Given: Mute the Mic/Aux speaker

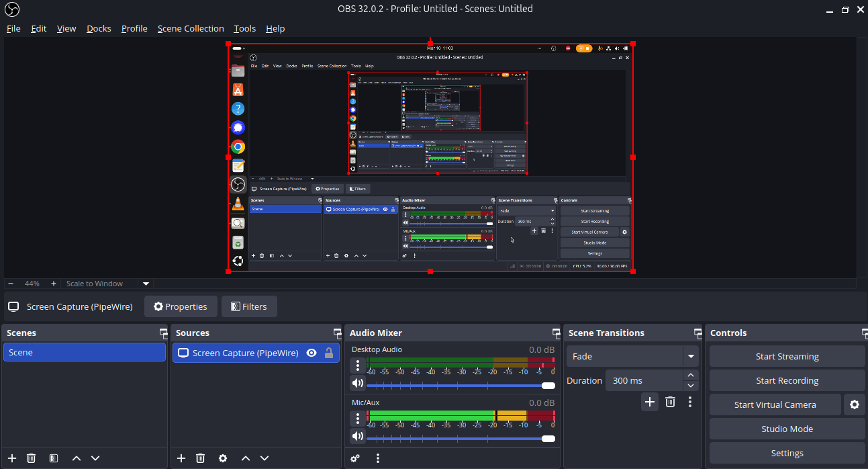Looking at the screenshot, I should [x=358, y=437].
